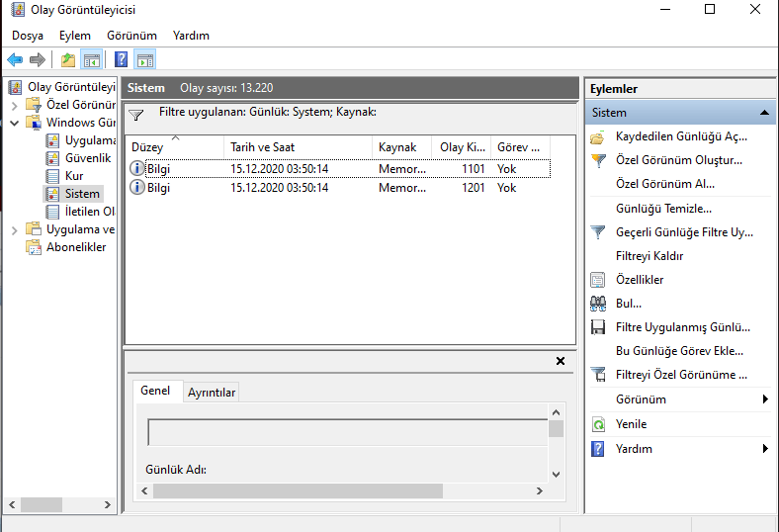Viewport: 779px width, 532px height.
Task: Click the İletilen Olaylar log icon
Action: click(x=52, y=212)
